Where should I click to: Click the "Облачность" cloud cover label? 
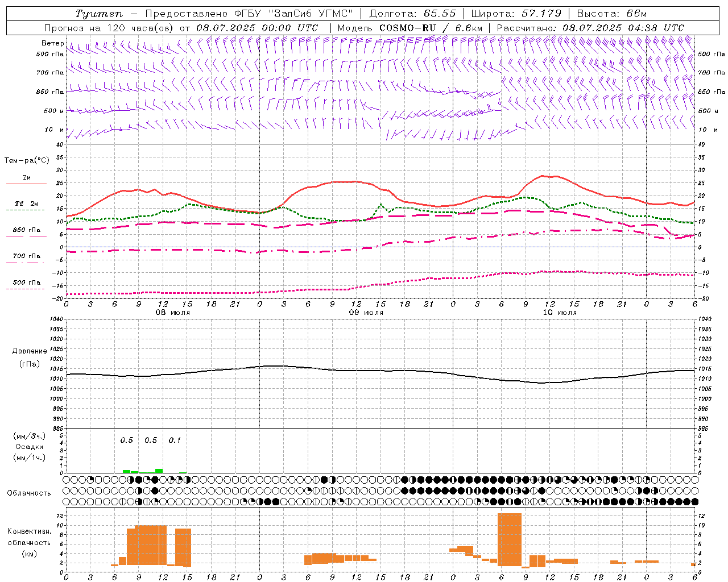29,493
